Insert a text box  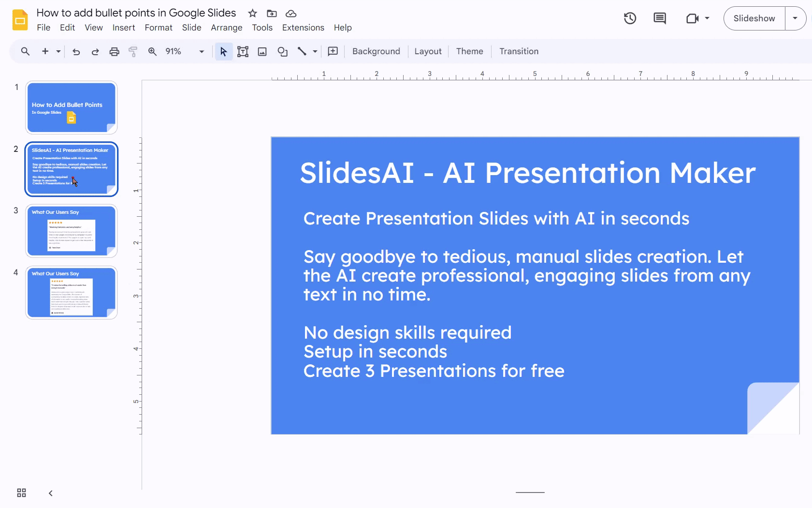pyautogui.click(x=243, y=51)
